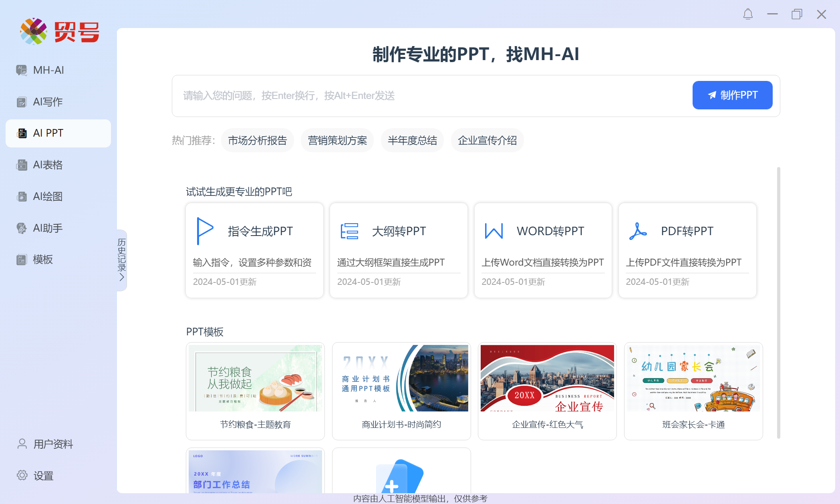Click the AI绘图 drawing icon

pos(22,196)
